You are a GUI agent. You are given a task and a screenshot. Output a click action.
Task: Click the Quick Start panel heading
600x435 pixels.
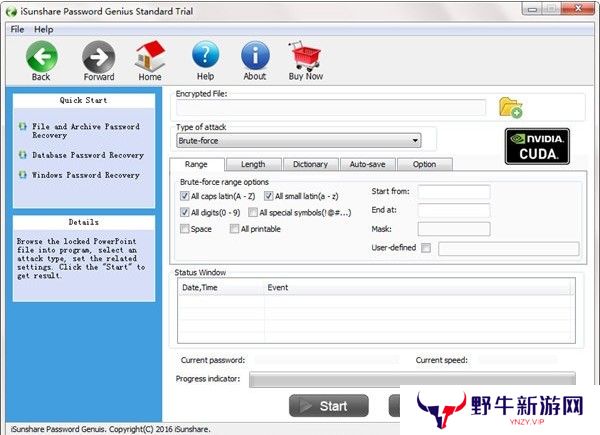(83, 100)
